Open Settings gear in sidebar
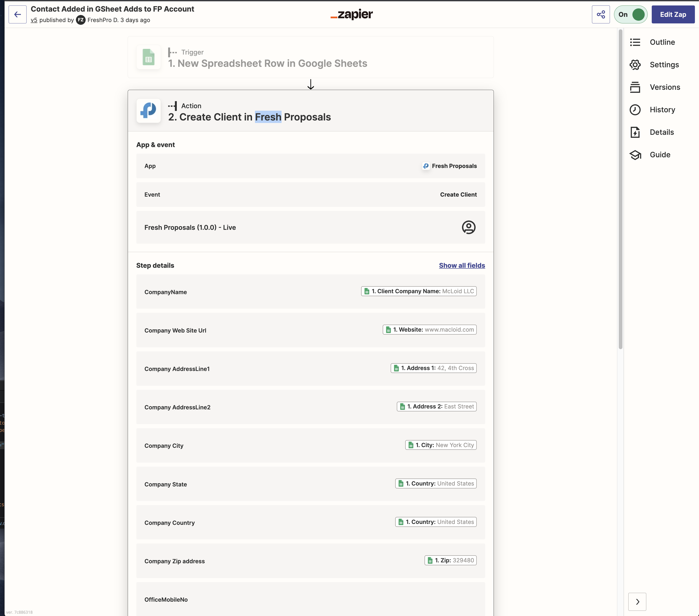The width and height of the screenshot is (699, 616). 635,65
